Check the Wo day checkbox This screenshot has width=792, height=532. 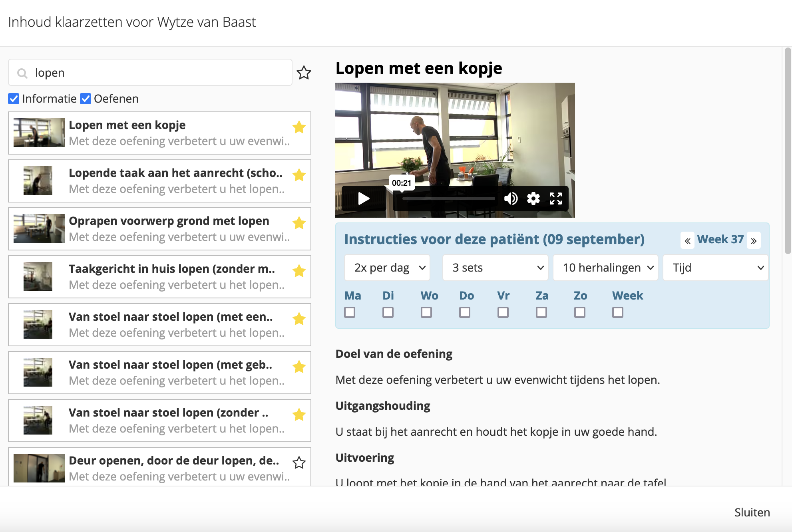(x=426, y=312)
